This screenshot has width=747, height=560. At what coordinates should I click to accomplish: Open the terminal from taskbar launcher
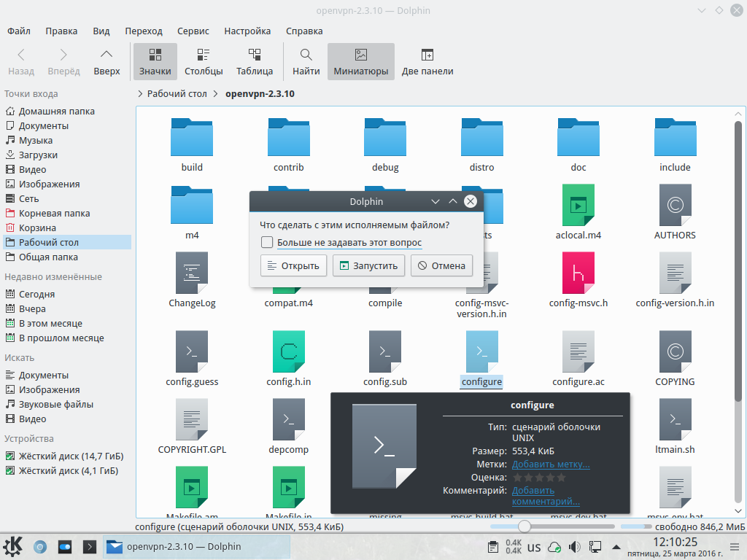pos(89,547)
